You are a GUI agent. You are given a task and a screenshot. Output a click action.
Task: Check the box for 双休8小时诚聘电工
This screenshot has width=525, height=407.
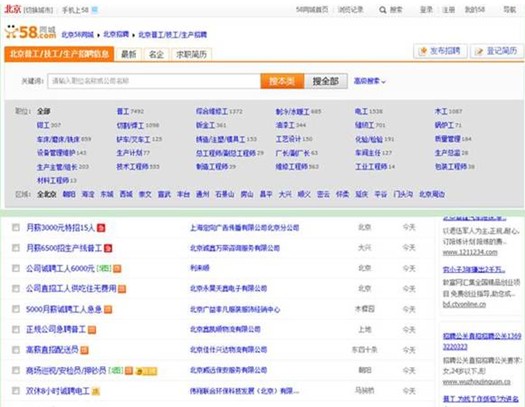(x=16, y=391)
